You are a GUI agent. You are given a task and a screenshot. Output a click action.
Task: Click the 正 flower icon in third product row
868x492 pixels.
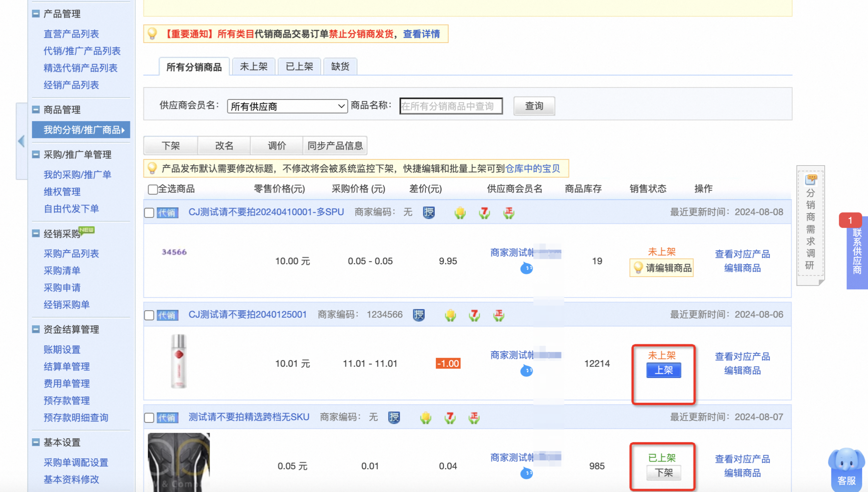474,417
